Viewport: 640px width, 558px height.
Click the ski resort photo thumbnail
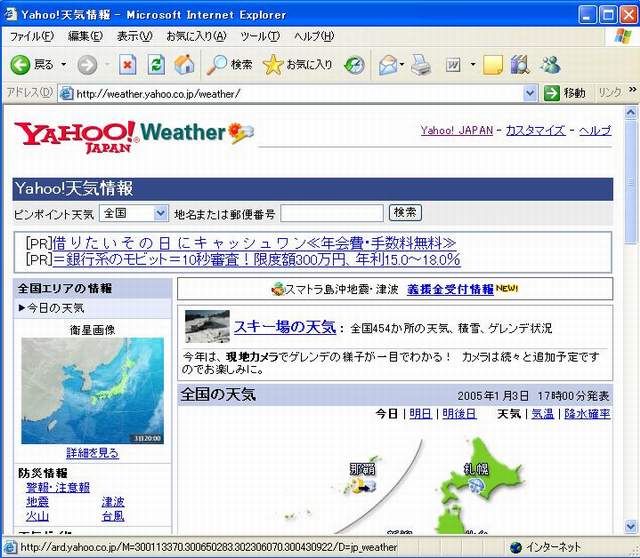tap(207, 327)
